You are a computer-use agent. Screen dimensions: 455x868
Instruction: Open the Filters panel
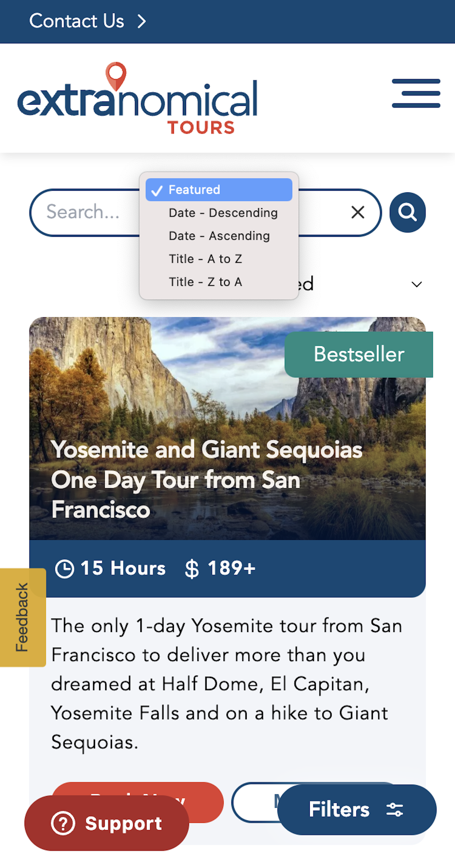pyautogui.click(x=340, y=810)
